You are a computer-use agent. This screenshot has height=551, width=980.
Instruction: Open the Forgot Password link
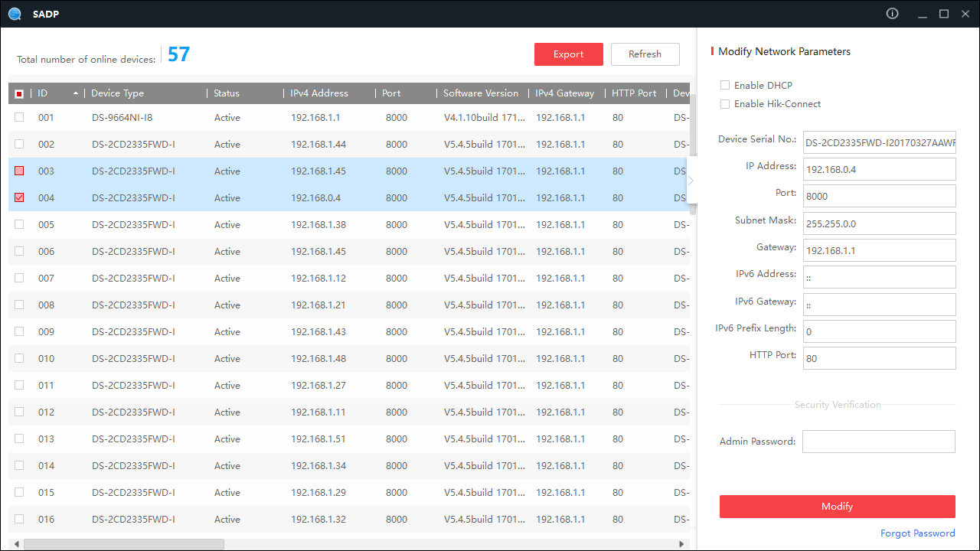click(917, 533)
